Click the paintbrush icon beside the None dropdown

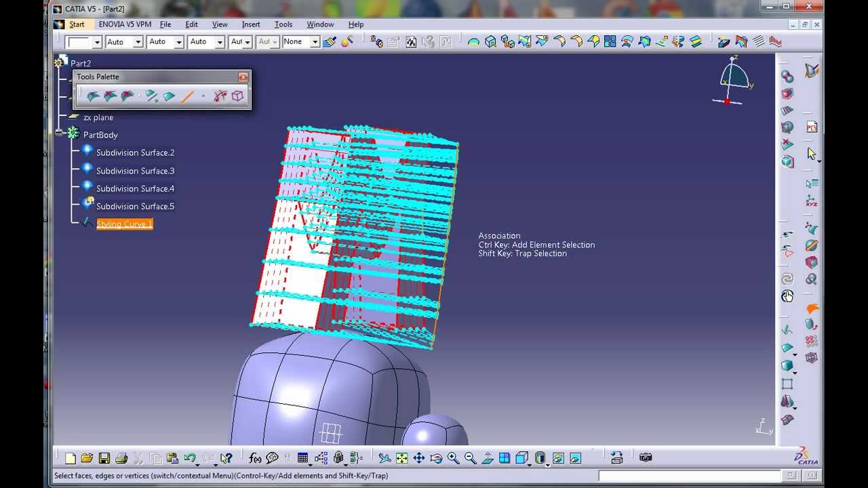[330, 42]
